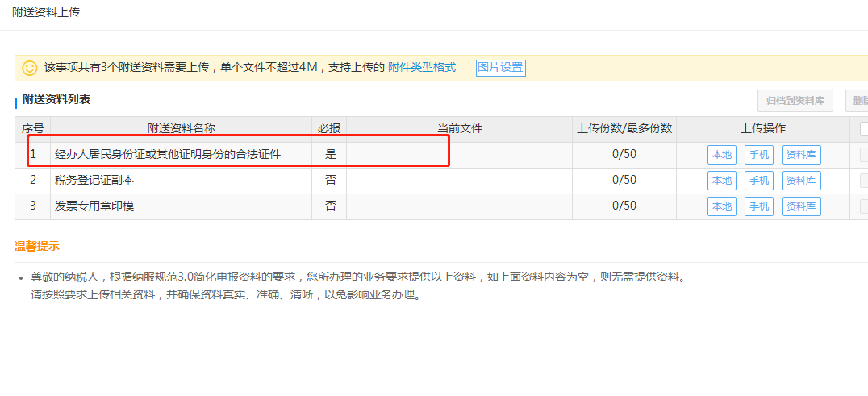Viewport: 868px width, 396px height.
Task: Click 手机 for the 税务登记证副本 row
Action: (758, 181)
